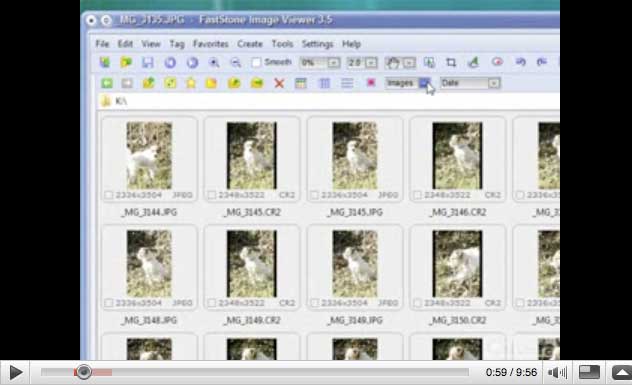Open the Images file filter dropdown
632x385 pixels.
pyautogui.click(x=408, y=83)
